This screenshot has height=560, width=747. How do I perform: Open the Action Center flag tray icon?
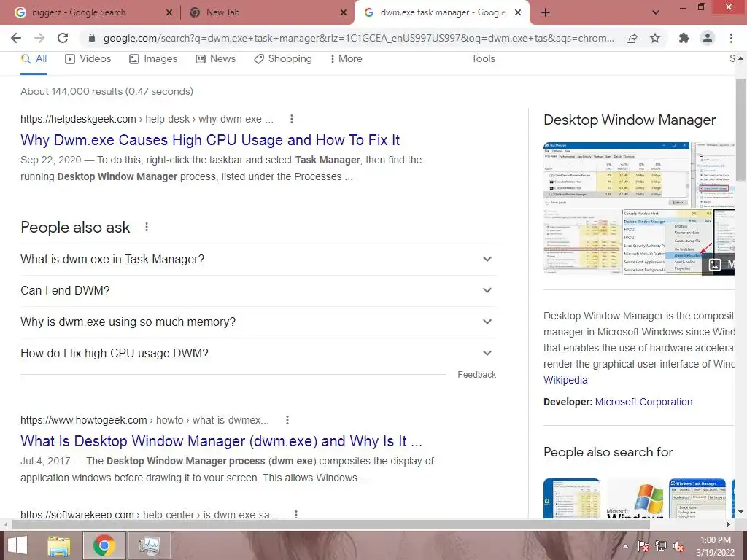643,546
